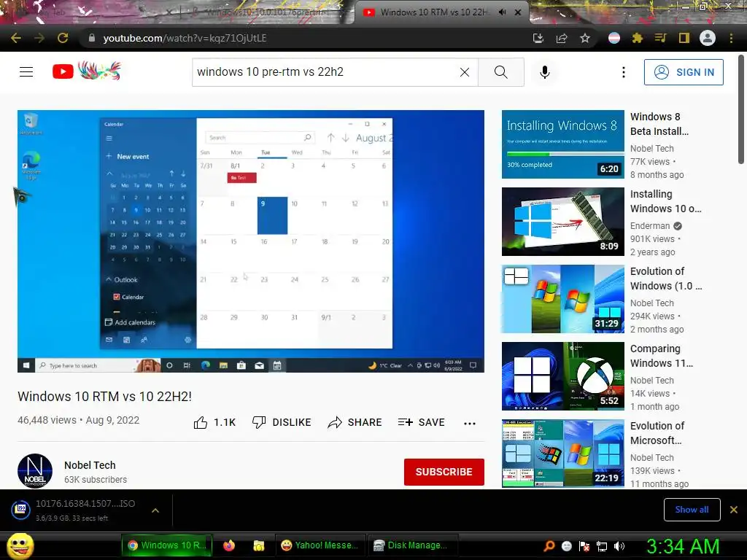
Task: Open YouTube settings three-dot menu
Action: pos(624,72)
